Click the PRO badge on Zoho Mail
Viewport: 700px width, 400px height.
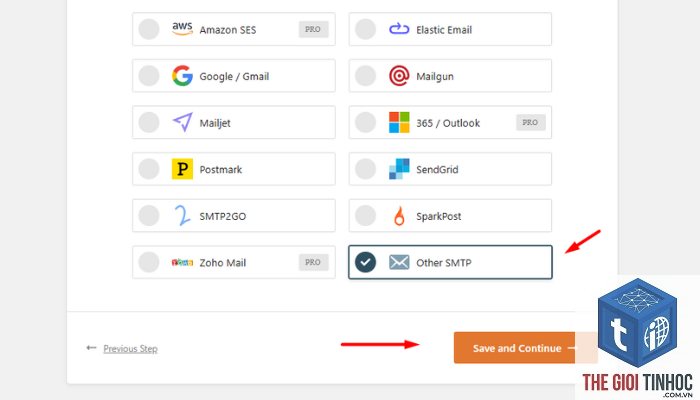pyautogui.click(x=313, y=262)
